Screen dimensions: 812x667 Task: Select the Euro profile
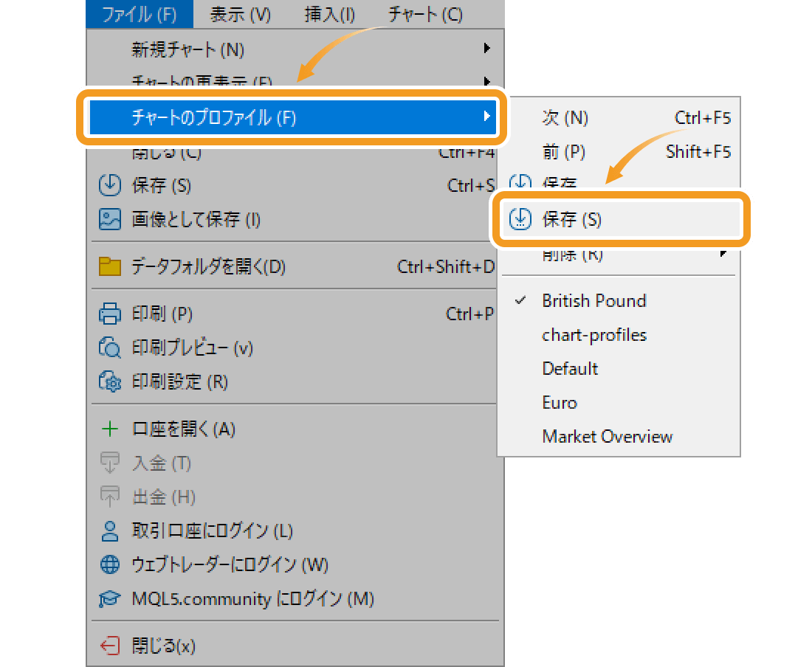(619, 403)
